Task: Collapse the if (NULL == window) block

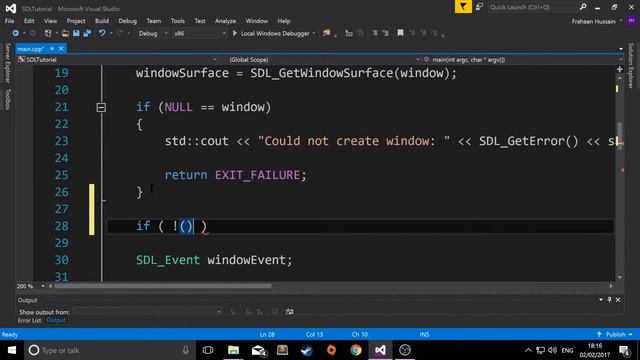Action: [x=101, y=107]
